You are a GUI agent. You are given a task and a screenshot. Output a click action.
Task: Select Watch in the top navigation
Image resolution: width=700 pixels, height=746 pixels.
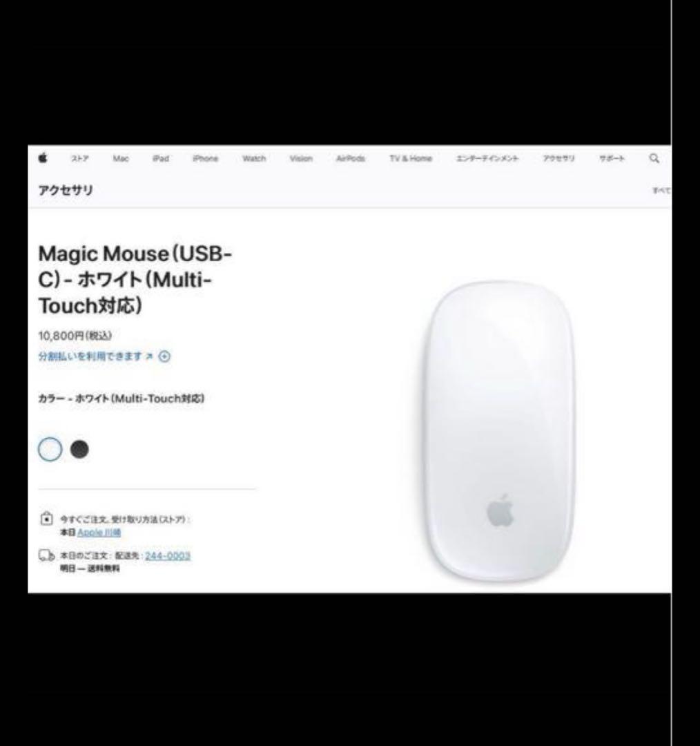pos(254,158)
